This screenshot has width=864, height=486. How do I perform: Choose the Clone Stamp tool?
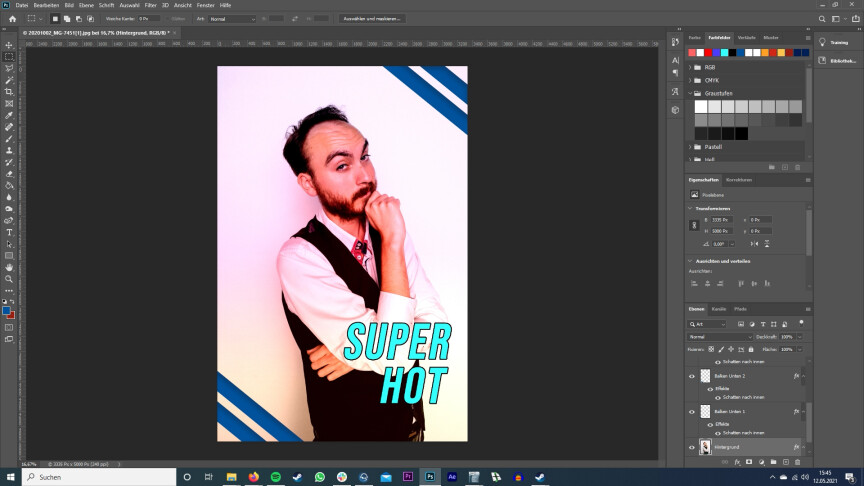9,150
